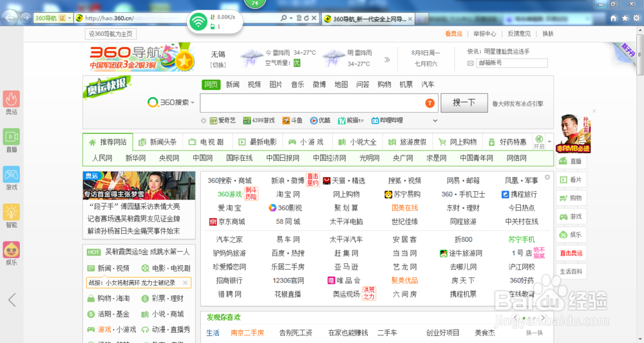This screenshot has height=343, width=644.
Task: Open 娱乐 icon in left sidebar
Action: [12, 250]
